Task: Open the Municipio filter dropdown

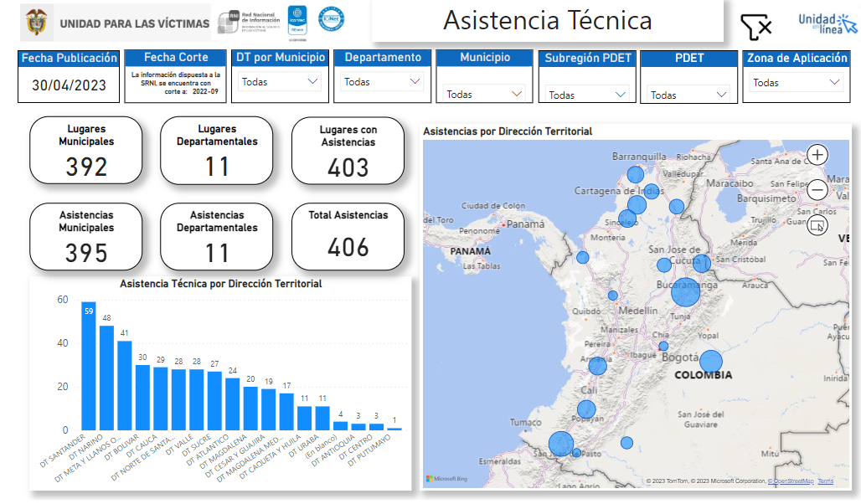Action: pyautogui.click(x=485, y=95)
